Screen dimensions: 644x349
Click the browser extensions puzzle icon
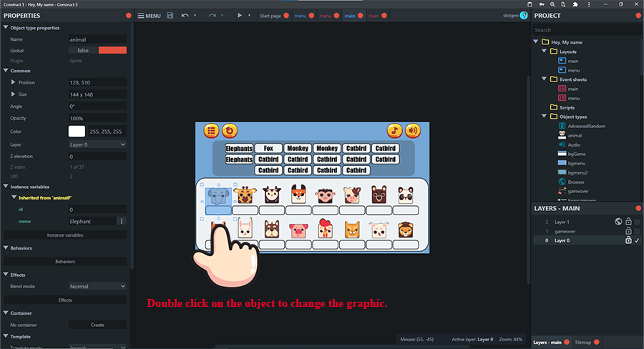point(575,4)
